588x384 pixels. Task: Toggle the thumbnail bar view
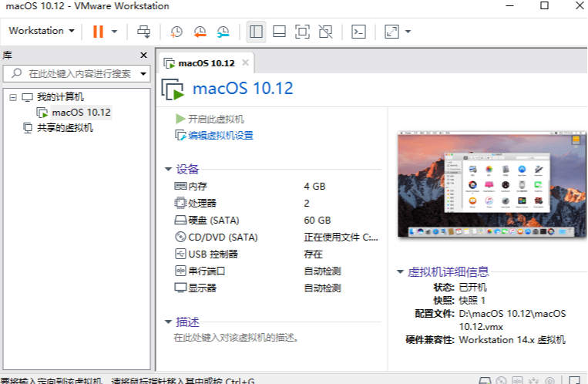point(280,32)
